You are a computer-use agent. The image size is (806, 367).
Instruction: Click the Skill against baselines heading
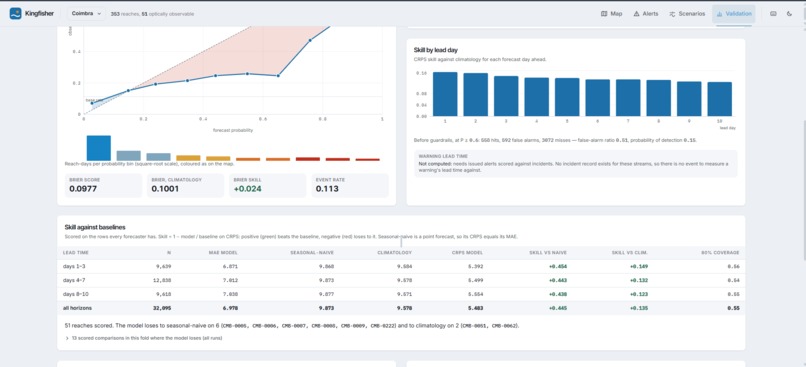click(x=95, y=227)
